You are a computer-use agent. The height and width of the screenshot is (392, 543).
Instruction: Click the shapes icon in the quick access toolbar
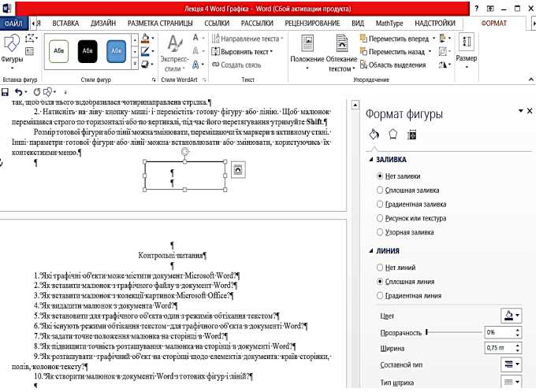point(48,92)
